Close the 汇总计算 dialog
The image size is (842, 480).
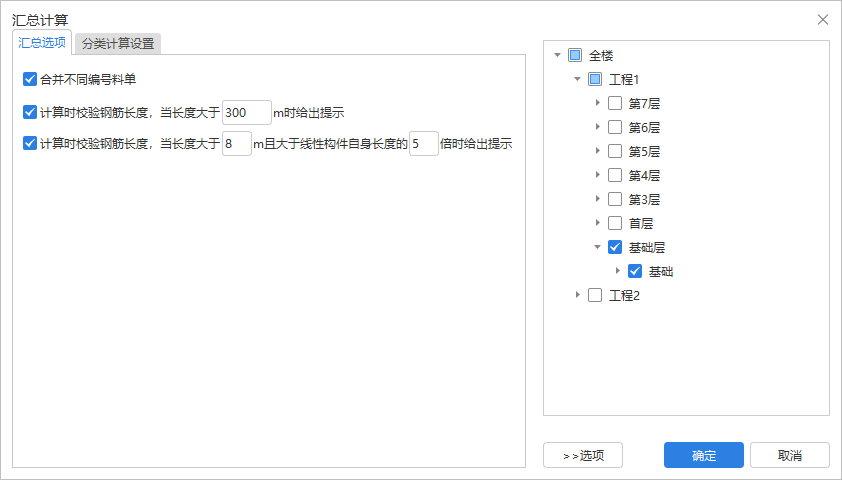click(x=823, y=20)
